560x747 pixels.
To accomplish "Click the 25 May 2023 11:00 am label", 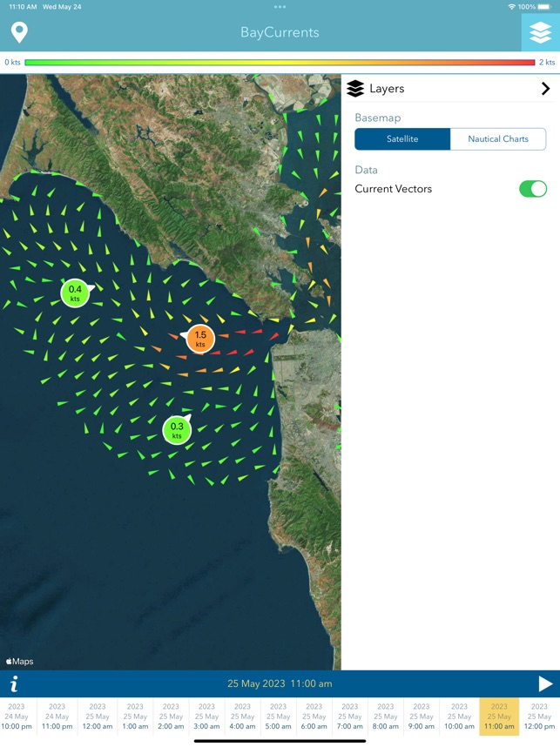I will 280,683.
